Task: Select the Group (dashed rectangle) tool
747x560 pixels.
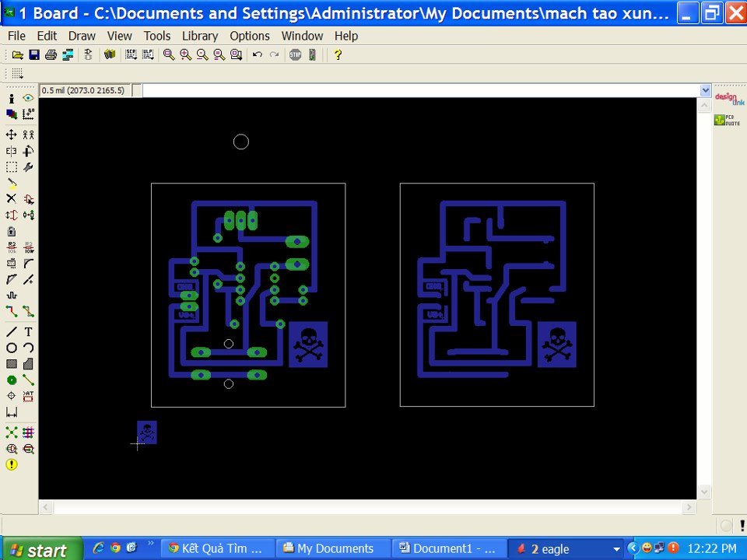Action: tap(12, 167)
